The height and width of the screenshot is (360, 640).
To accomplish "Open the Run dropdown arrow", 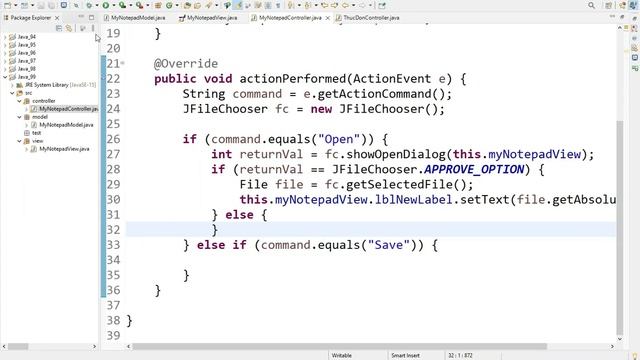I will [113, 6].
